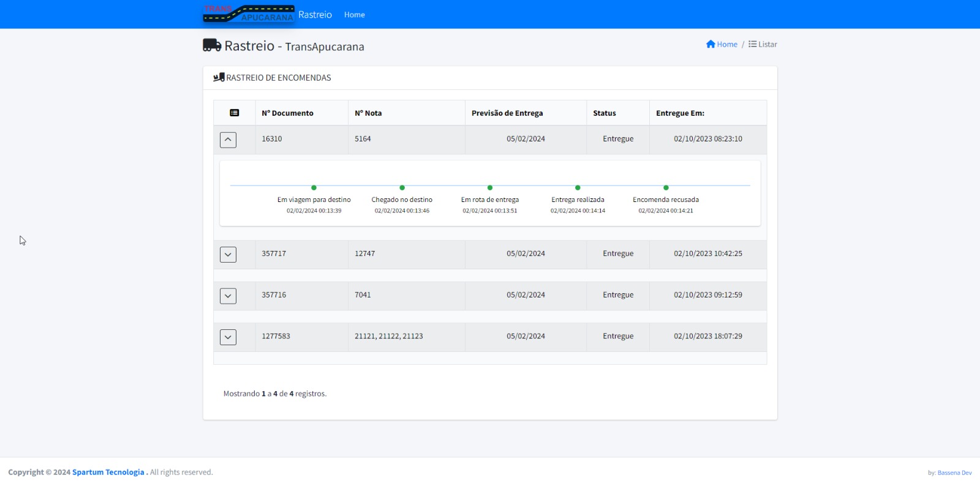980x486 pixels.
Task: Click nota number 7041
Action: tap(363, 295)
